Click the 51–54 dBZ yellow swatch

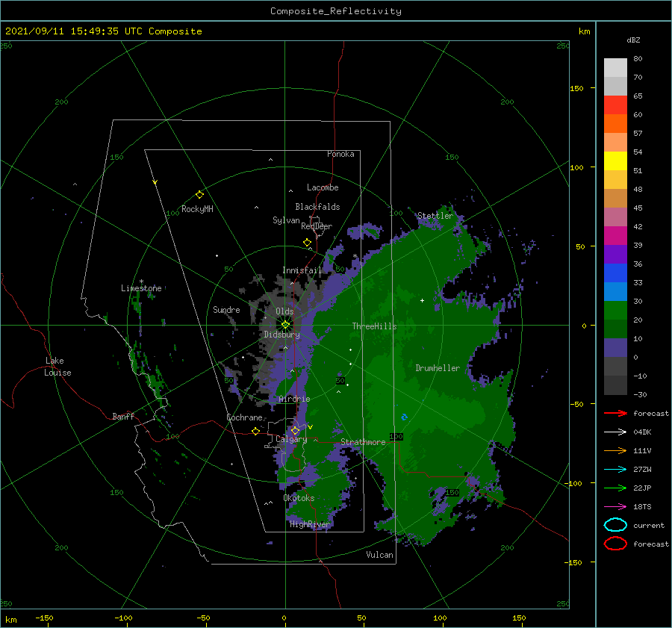[615, 161]
